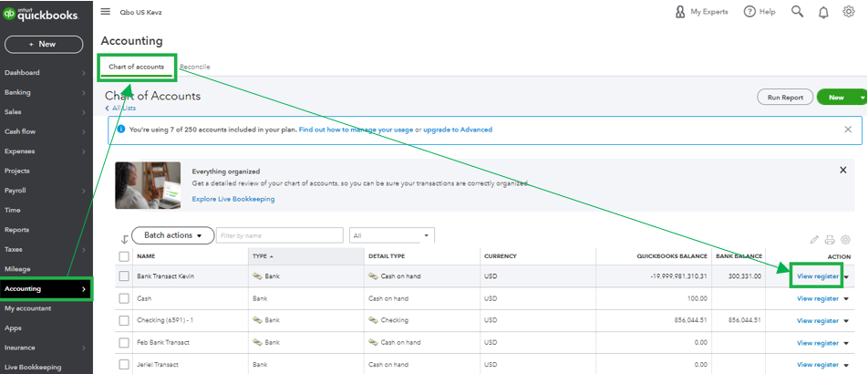
Task: Click the green New account button
Action: (x=836, y=97)
